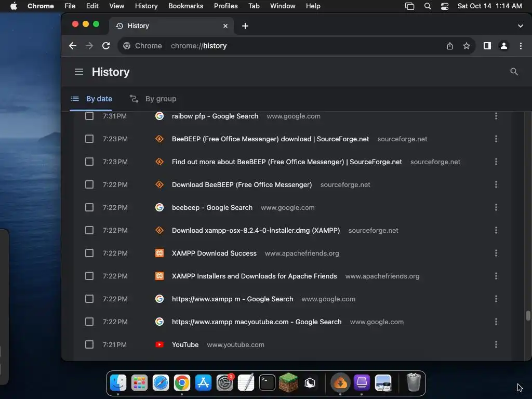Open actions menu for BeeBEEP download entry
This screenshot has height=399, width=532.
tap(496, 139)
